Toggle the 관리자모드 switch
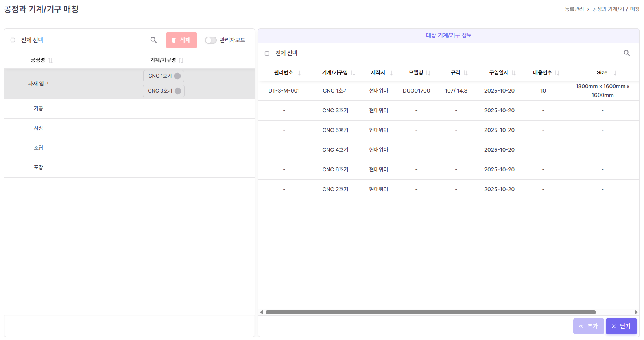Viewport: 644px width, 340px height. [x=211, y=40]
